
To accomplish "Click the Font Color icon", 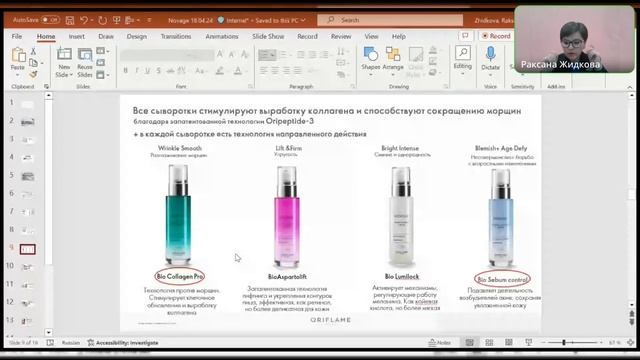I will pos(238,71).
